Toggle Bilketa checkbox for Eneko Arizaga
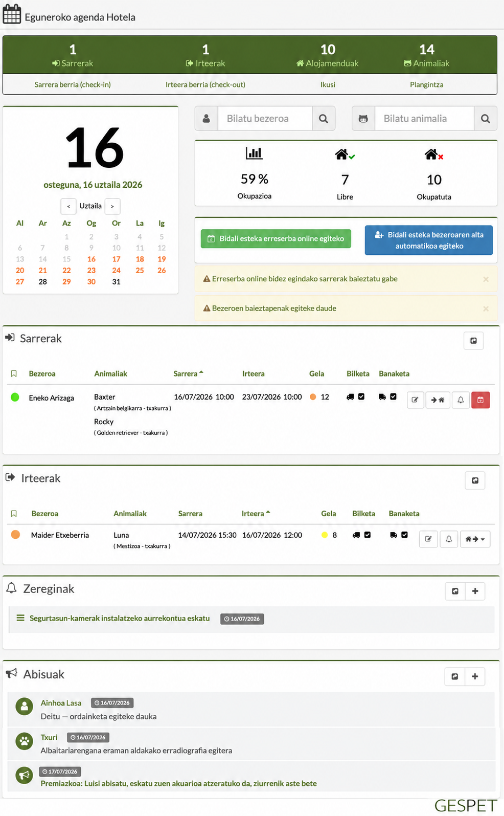The height and width of the screenshot is (816, 504). [x=361, y=396]
